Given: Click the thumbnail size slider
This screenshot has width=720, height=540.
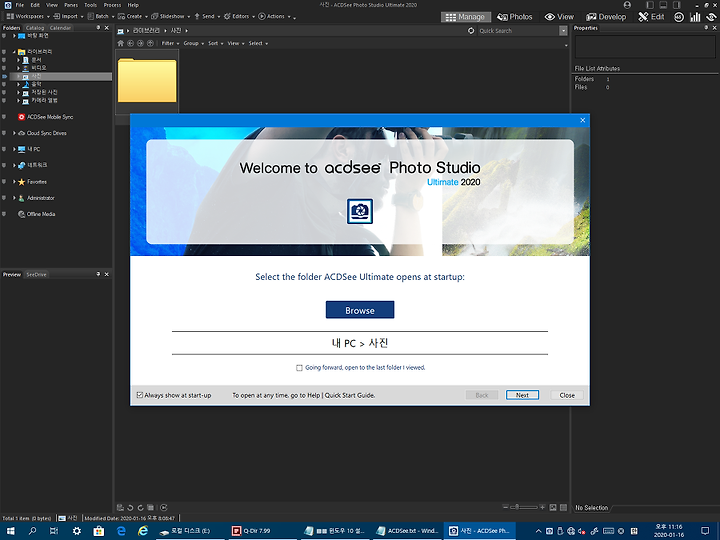Looking at the screenshot, I should tap(524, 507).
